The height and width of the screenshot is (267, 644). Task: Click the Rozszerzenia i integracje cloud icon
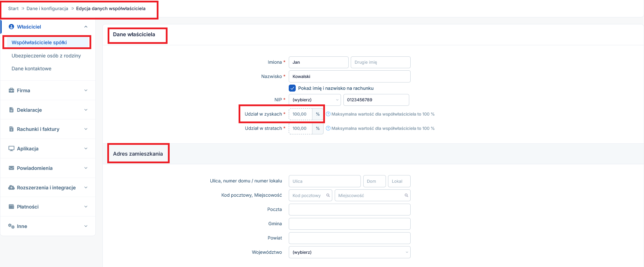pos(11,188)
